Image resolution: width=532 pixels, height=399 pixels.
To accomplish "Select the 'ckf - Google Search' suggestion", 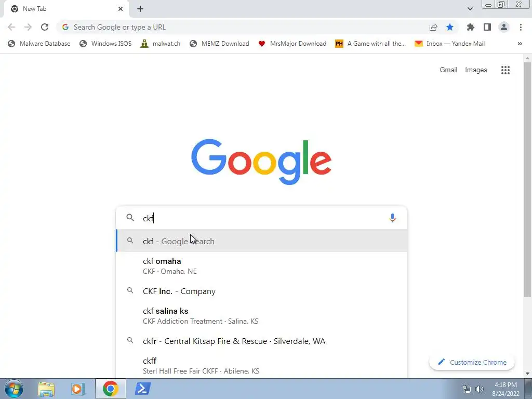I will 262,241.
